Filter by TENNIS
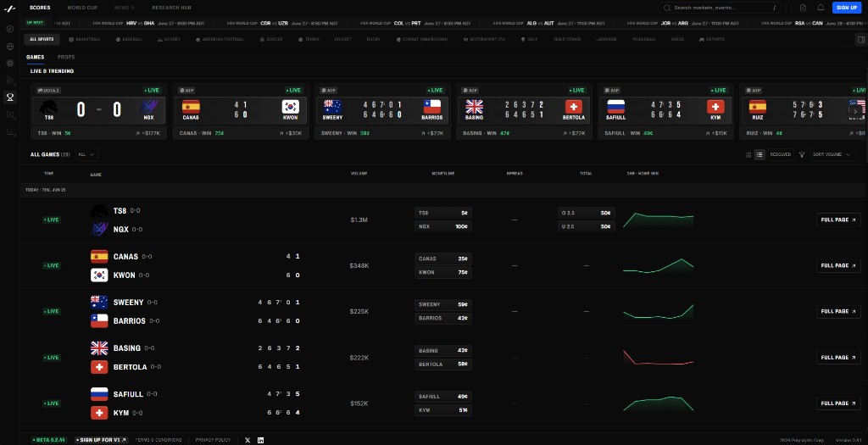This screenshot has height=445, width=868. click(309, 39)
